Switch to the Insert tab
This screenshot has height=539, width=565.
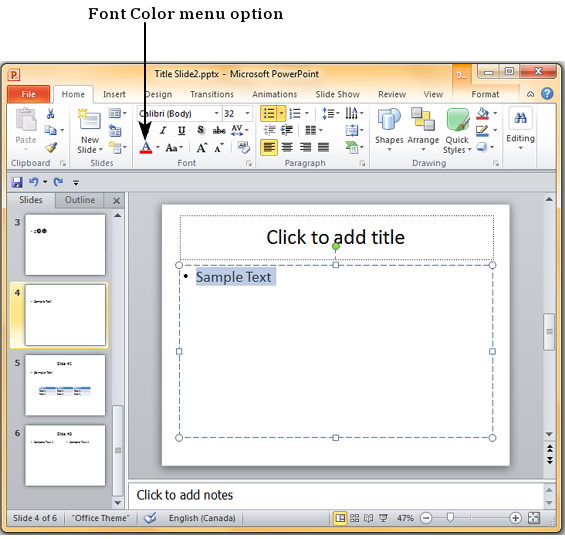[114, 94]
